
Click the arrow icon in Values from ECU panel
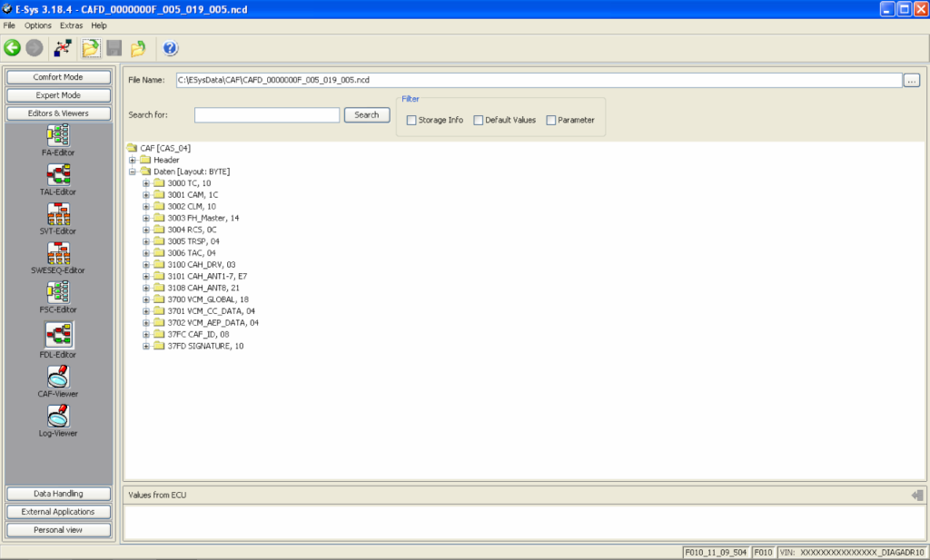click(x=917, y=495)
